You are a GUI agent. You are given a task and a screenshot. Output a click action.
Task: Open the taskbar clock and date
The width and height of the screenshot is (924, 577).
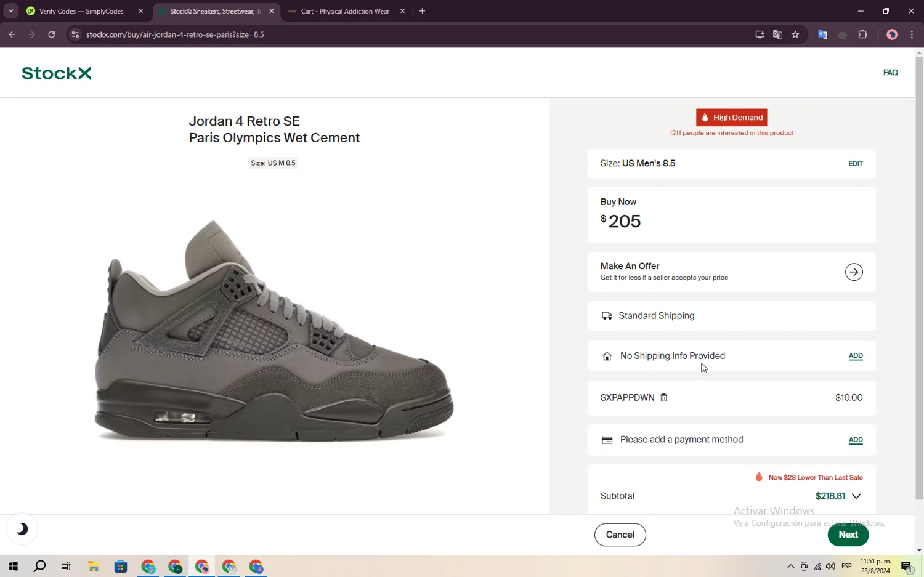click(x=875, y=567)
